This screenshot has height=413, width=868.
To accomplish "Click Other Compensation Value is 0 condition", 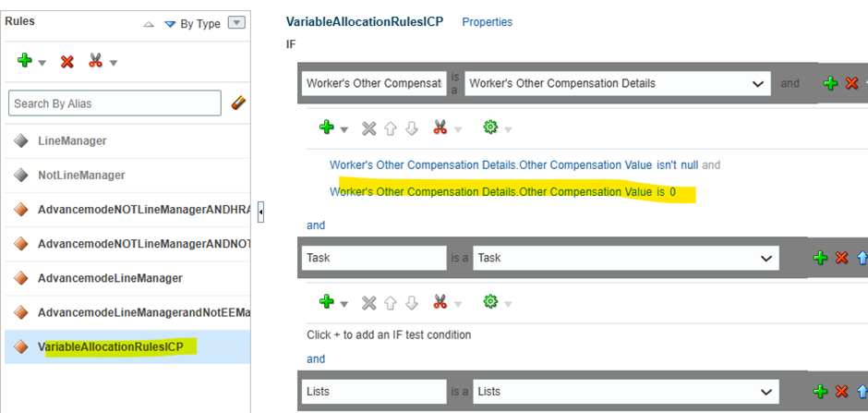I will point(502,191).
